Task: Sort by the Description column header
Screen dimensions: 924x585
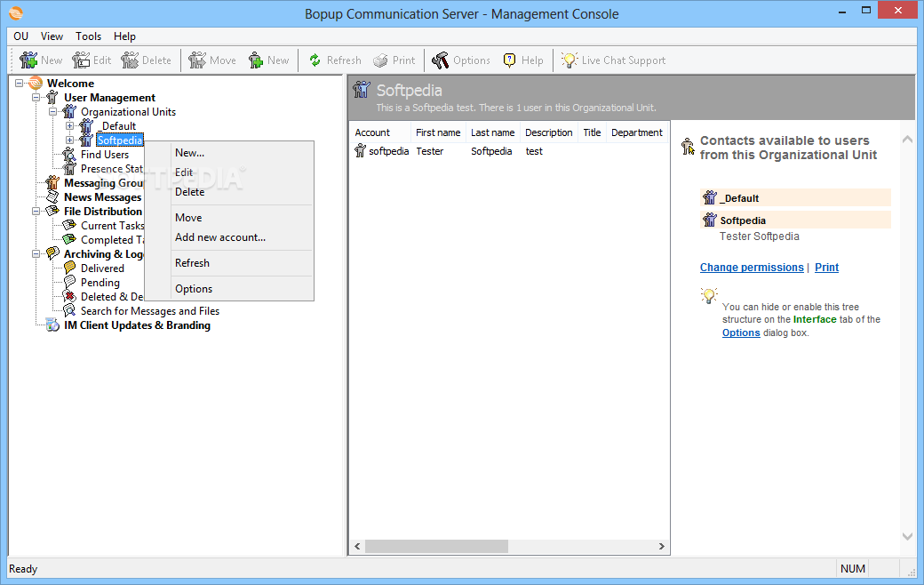Action: tap(549, 132)
